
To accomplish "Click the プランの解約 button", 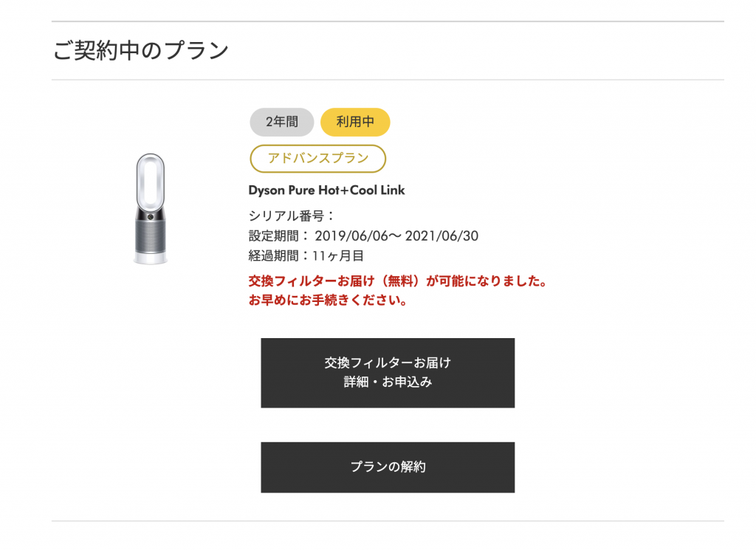I will [x=388, y=467].
